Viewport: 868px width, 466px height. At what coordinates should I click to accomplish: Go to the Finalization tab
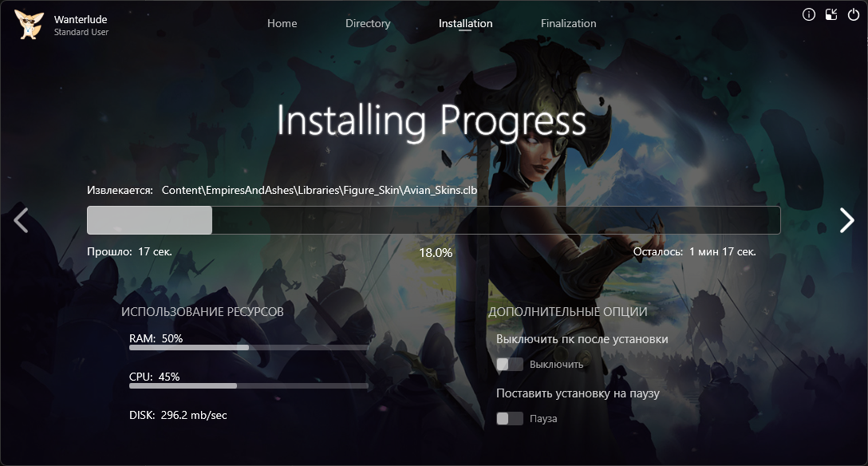click(568, 23)
